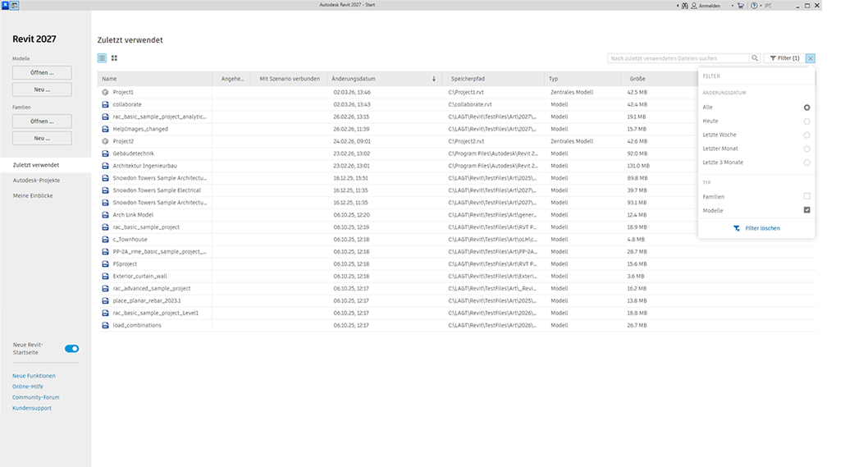Open the Autodesk shopping cart icon
This screenshot has height=467, width=868.
741,6
